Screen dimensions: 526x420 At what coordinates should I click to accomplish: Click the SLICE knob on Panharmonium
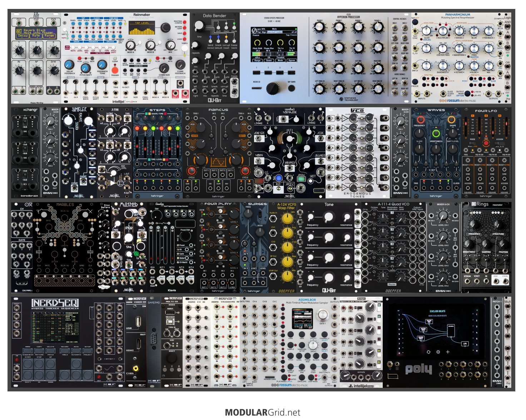pos(427,31)
